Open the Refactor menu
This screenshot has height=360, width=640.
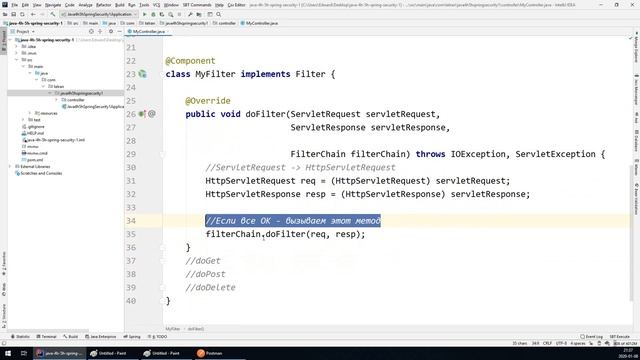103,5
